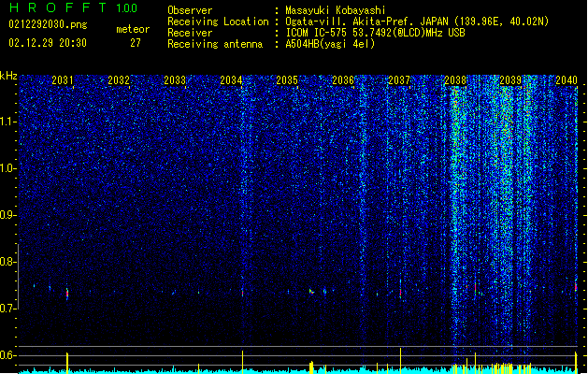
Task: Select the filename 0212292030.png
Action: (x=48, y=24)
